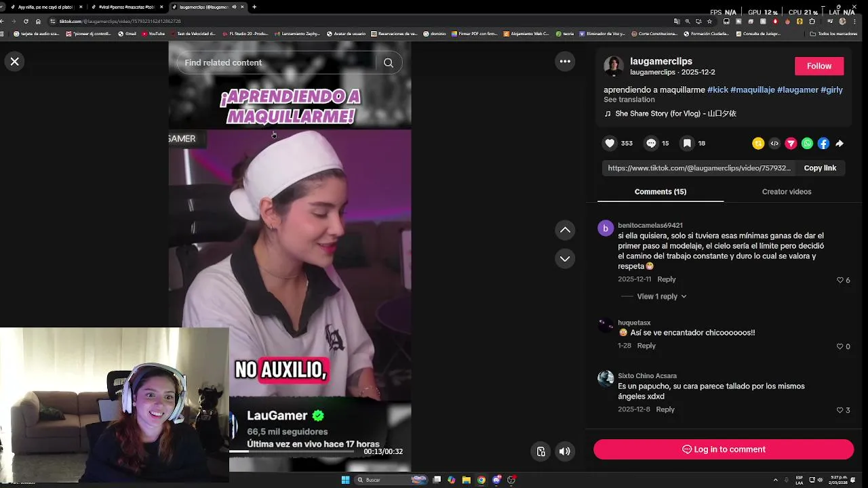Screen dimensions: 868x488
Task: Click See translation under caption
Action: coord(629,100)
